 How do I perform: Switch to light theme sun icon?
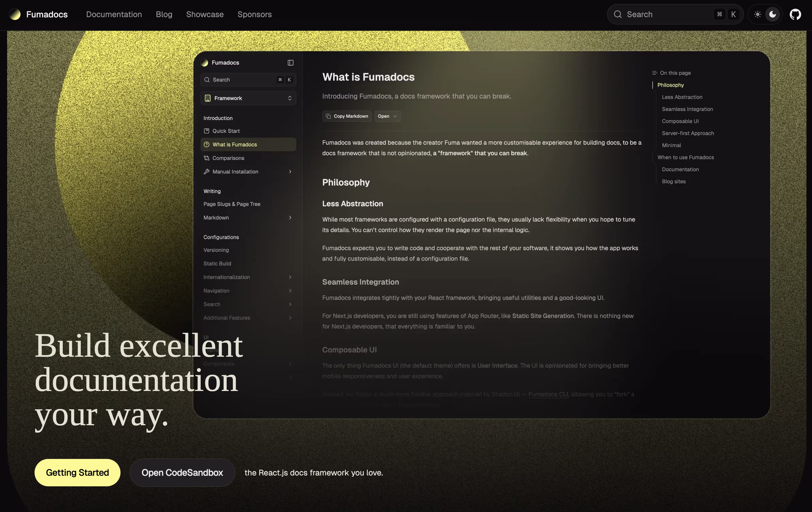tap(757, 15)
